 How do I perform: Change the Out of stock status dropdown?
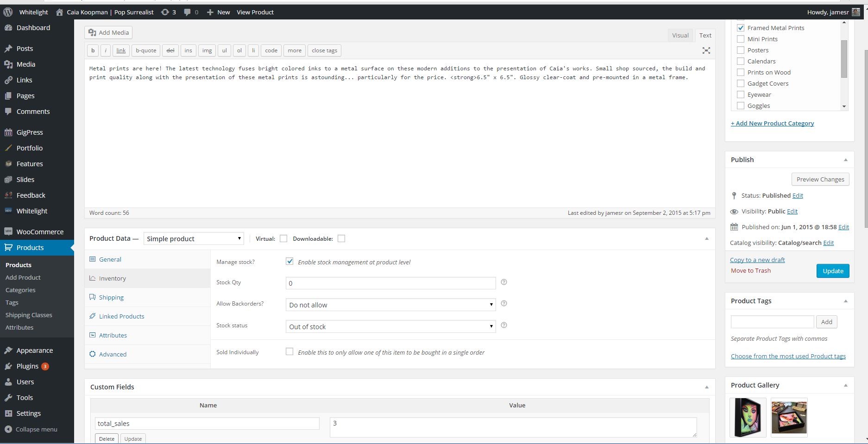click(390, 326)
